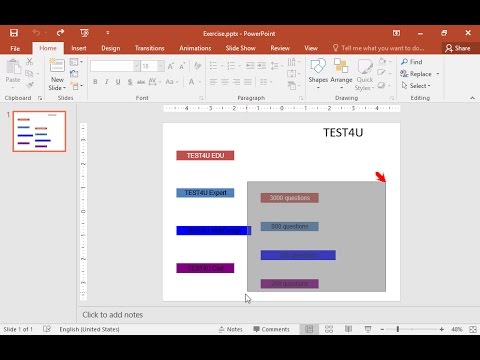Viewport: 480px width, 360px height.
Task: Toggle Align Left paragraph
Action: pyautogui.click(x=213, y=82)
